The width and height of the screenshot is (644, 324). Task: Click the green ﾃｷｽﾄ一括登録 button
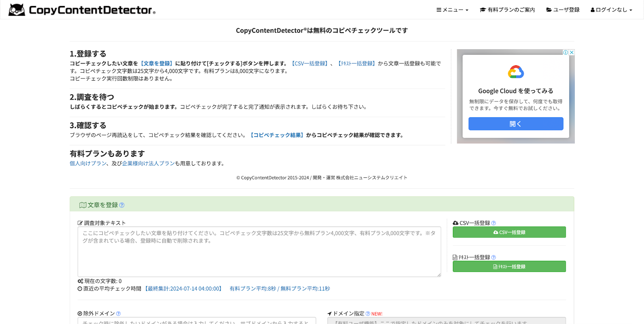509,266
